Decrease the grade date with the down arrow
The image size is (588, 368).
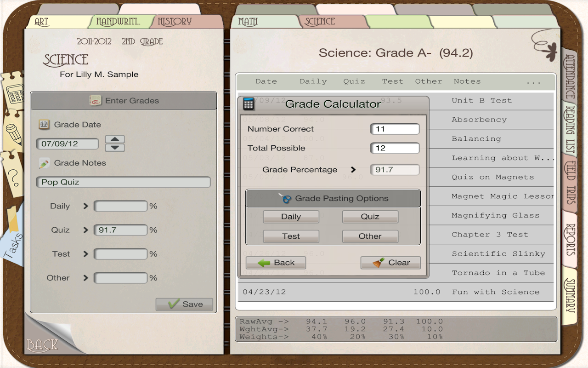coord(115,148)
